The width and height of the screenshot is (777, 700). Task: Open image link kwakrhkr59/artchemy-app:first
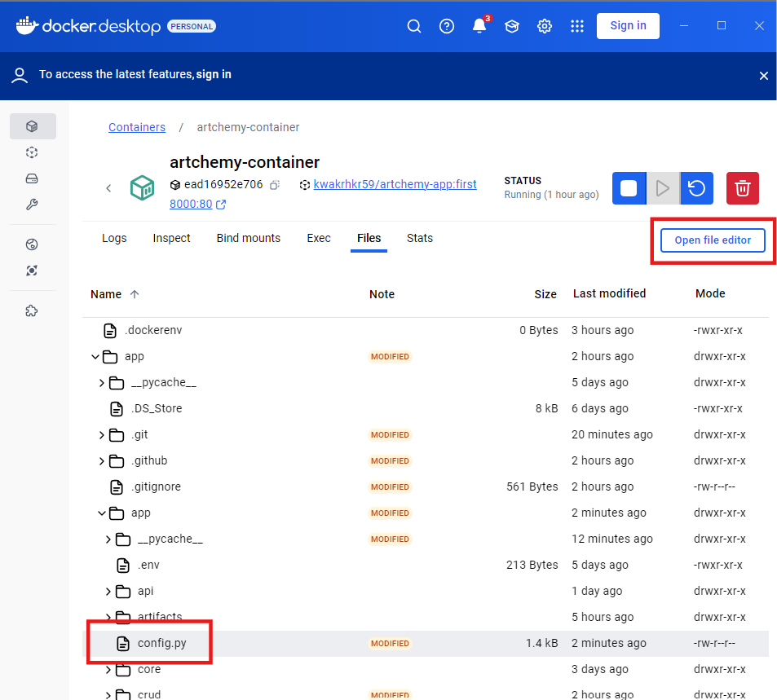pyautogui.click(x=395, y=184)
